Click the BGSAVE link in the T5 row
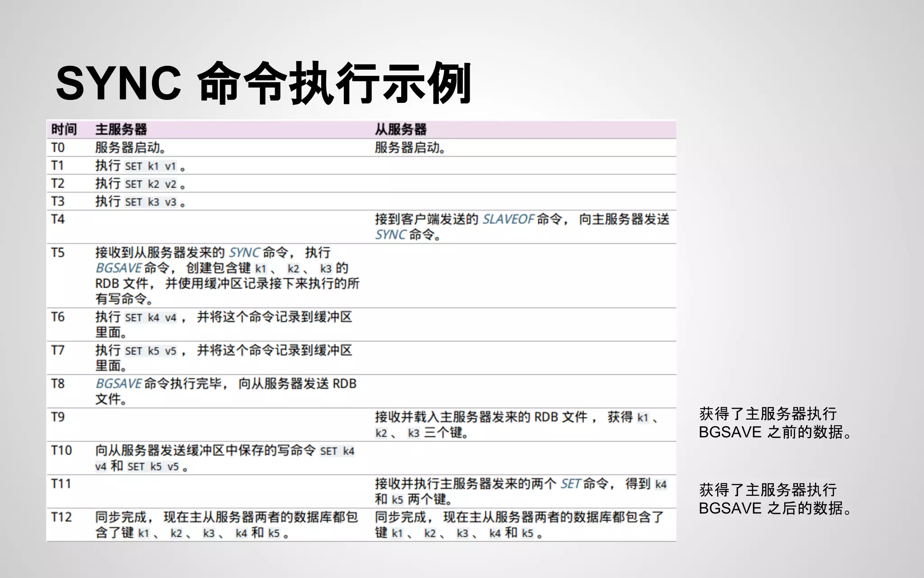 (x=119, y=268)
